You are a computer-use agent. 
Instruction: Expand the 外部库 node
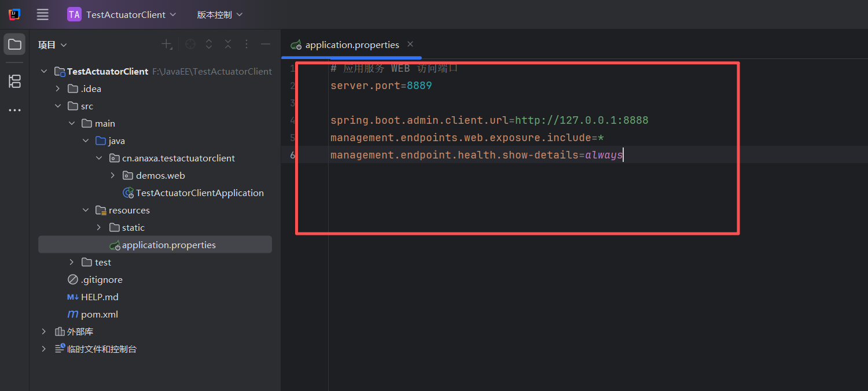pyautogui.click(x=44, y=331)
